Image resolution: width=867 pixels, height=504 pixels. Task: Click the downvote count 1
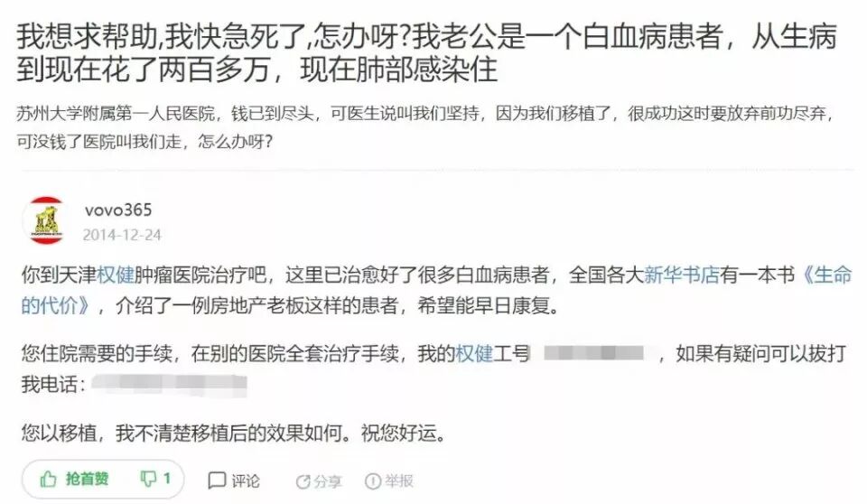[167, 479]
